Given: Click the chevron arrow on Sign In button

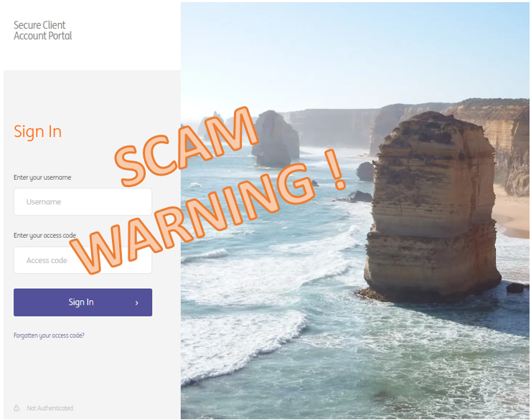Looking at the screenshot, I should point(137,303).
